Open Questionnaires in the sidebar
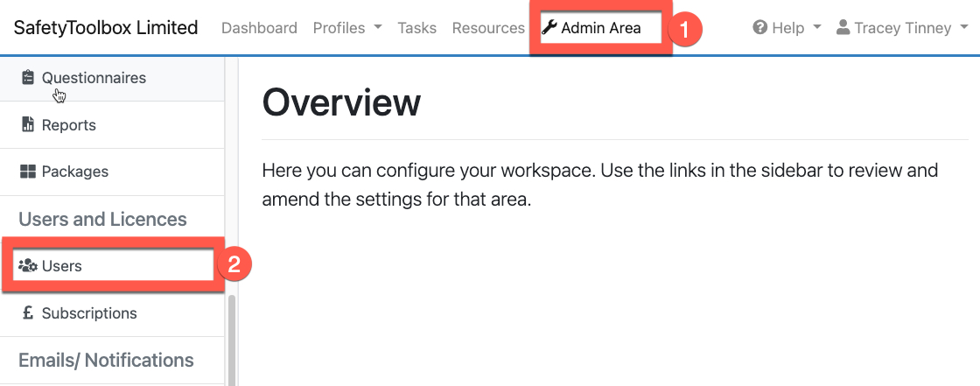Viewport: 980px width, 386px height. [x=112, y=78]
